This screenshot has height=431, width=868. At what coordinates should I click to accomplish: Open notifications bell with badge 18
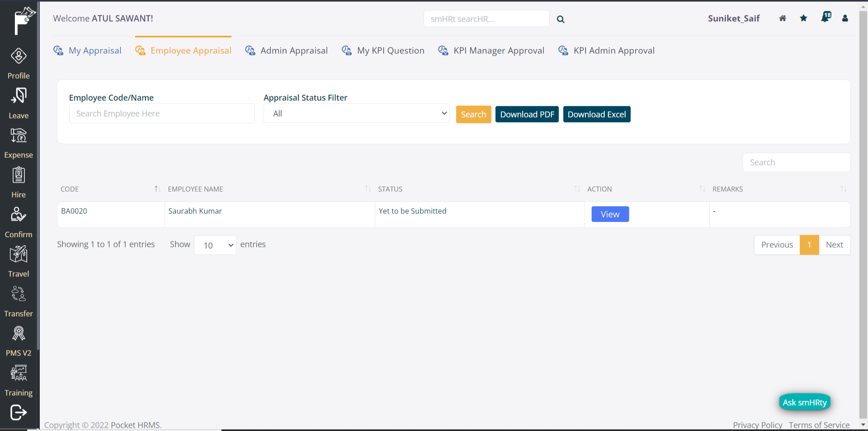click(826, 18)
